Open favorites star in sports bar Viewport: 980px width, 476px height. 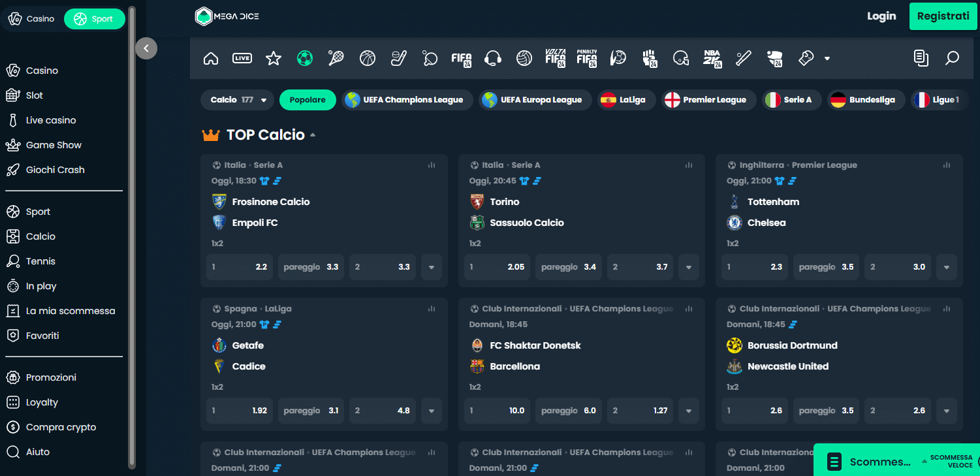click(x=274, y=59)
